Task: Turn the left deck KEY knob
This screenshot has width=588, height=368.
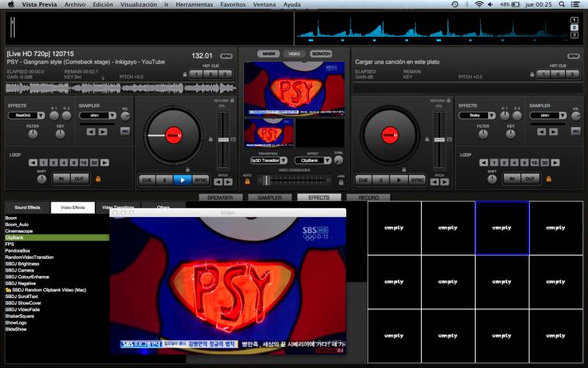Action: [x=60, y=134]
